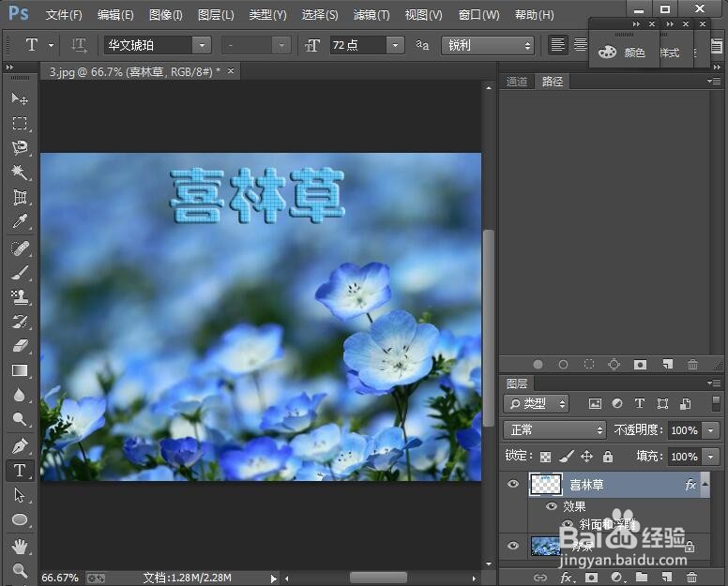Select the Path Selection tool
The height and width of the screenshot is (586, 728).
20,495
